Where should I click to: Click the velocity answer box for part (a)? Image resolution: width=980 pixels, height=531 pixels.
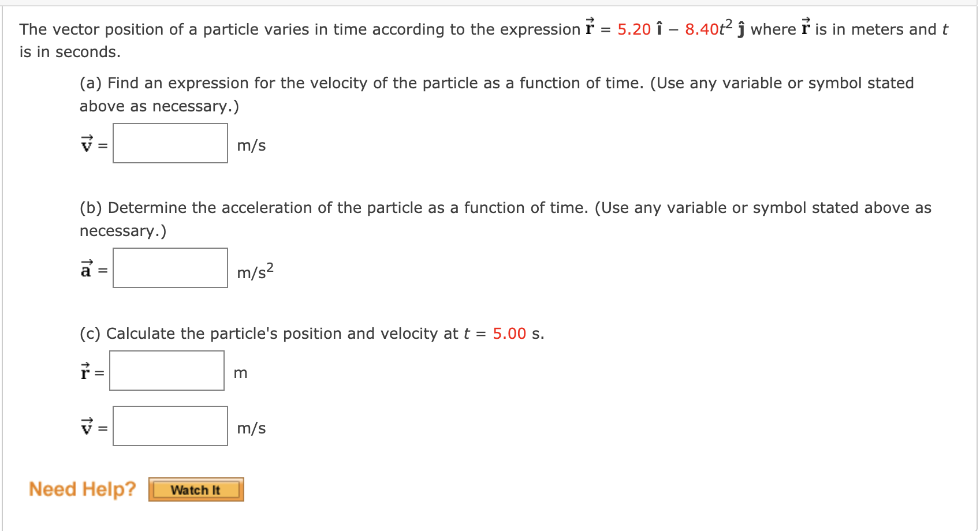[x=170, y=143]
